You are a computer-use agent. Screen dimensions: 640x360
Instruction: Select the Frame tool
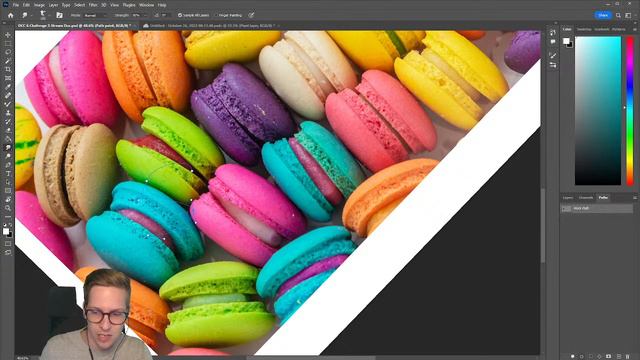[x=8, y=78]
